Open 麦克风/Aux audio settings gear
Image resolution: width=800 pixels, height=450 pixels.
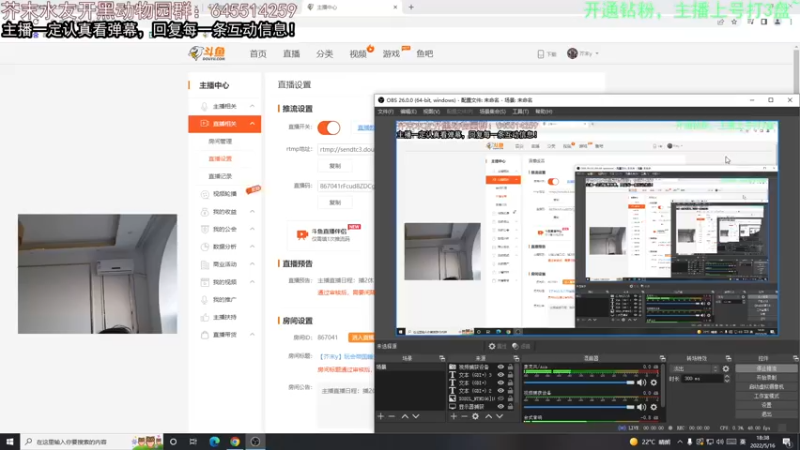(x=654, y=383)
